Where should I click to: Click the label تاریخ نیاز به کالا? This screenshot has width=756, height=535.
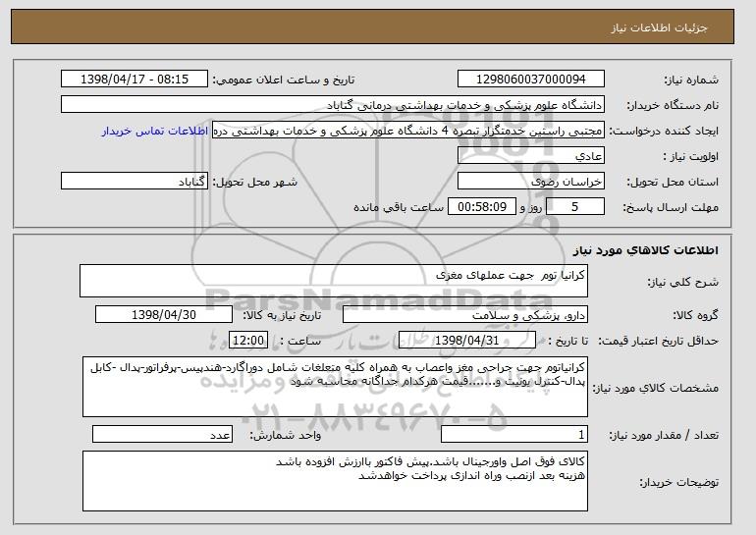(x=282, y=315)
